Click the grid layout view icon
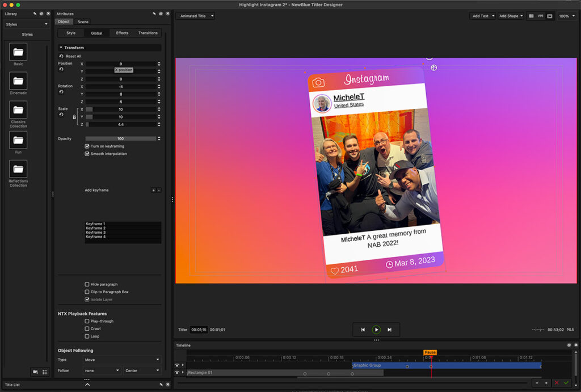The height and width of the screenshot is (392, 581). click(x=531, y=16)
